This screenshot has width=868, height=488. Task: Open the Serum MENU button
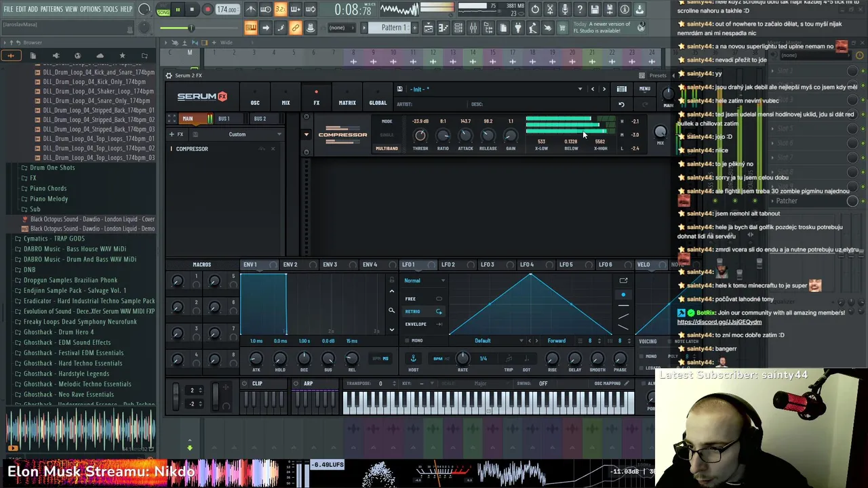644,89
